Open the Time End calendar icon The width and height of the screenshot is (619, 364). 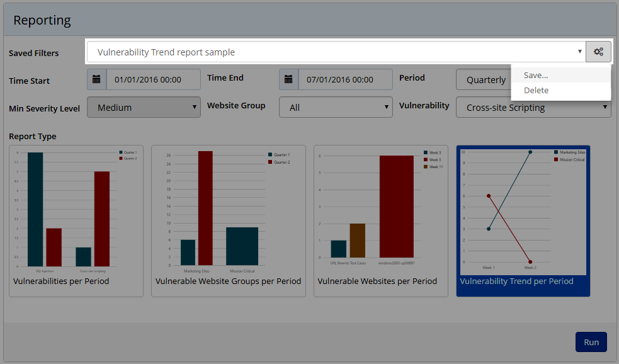click(x=288, y=80)
